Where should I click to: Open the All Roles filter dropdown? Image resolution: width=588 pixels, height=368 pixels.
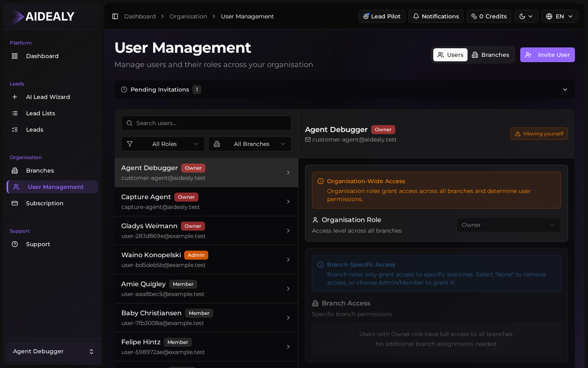point(163,144)
